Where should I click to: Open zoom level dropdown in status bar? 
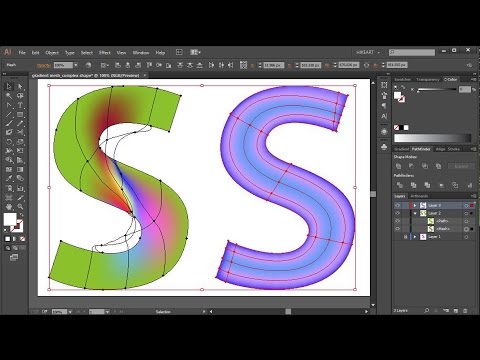tap(70, 312)
